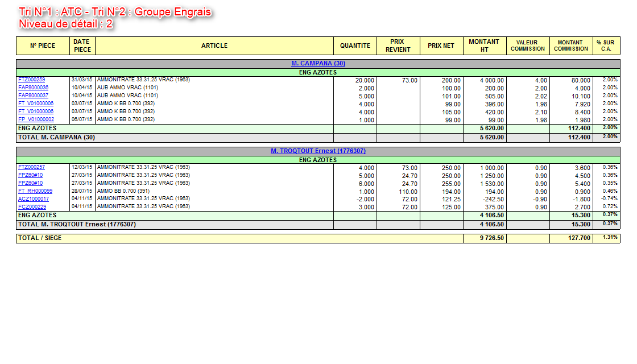This screenshot has width=637, height=364.
Task: Open FPZ60#10 entry with quantity 6.000
Action: click(30, 184)
